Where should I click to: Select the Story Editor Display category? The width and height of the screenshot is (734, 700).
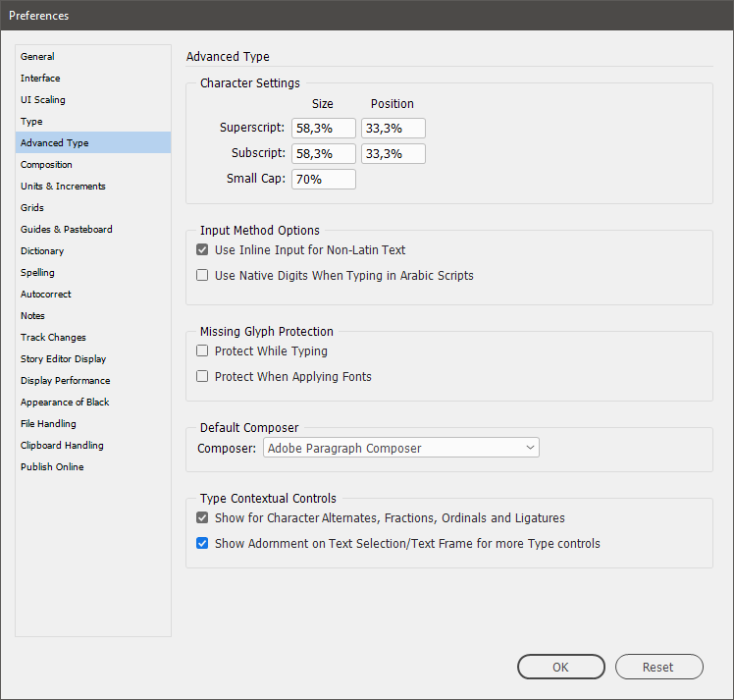[x=64, y=359]
